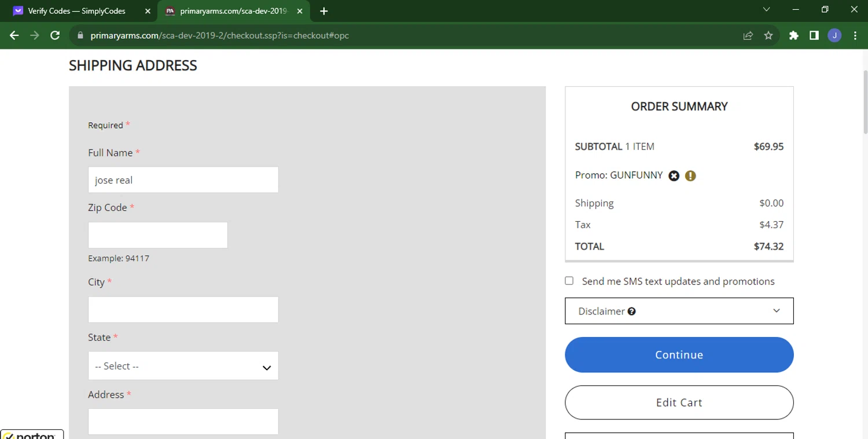868x439 pixels.
Task: Click the Shipping amount $0.00
Action: tap(771, 203)
